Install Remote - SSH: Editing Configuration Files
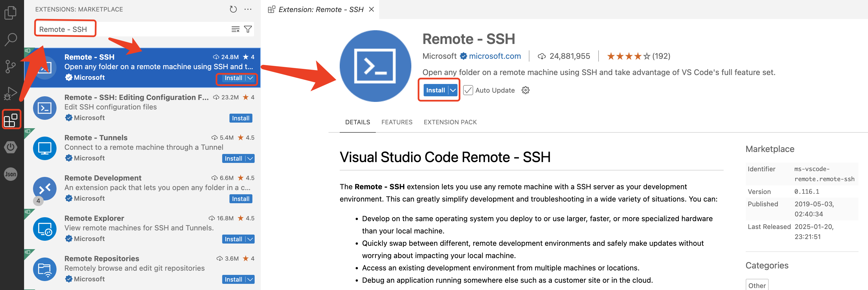868x290 pixels. point(240,118)
